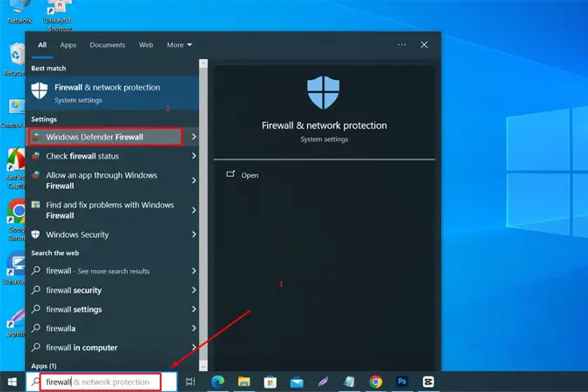Open the Windows Start menu
This screenshot has height=392, width=588.
click(x=12, y=382)
